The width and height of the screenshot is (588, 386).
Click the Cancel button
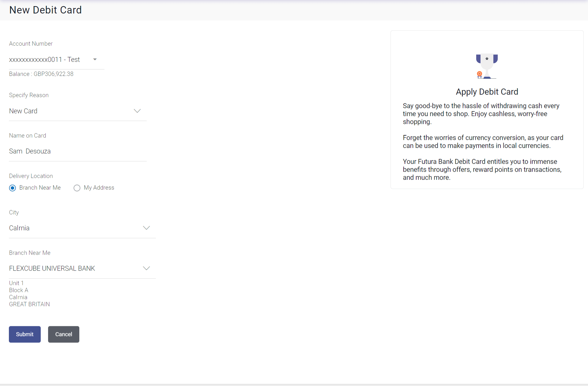point(63,334)
